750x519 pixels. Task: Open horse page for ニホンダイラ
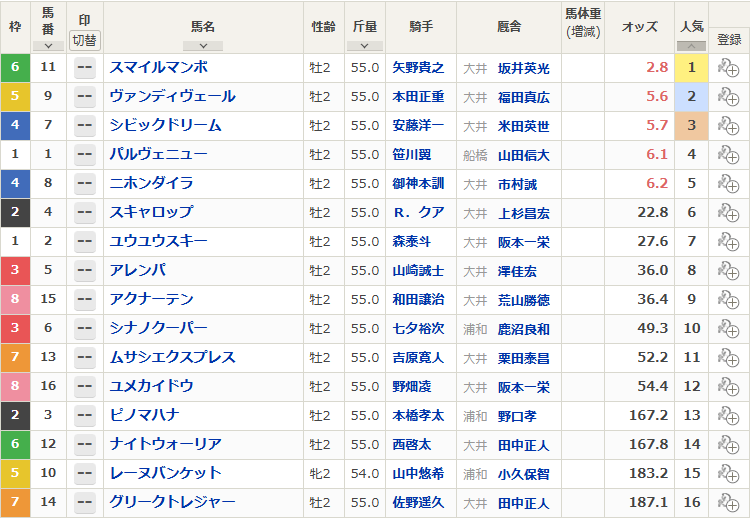click(151, 183)
